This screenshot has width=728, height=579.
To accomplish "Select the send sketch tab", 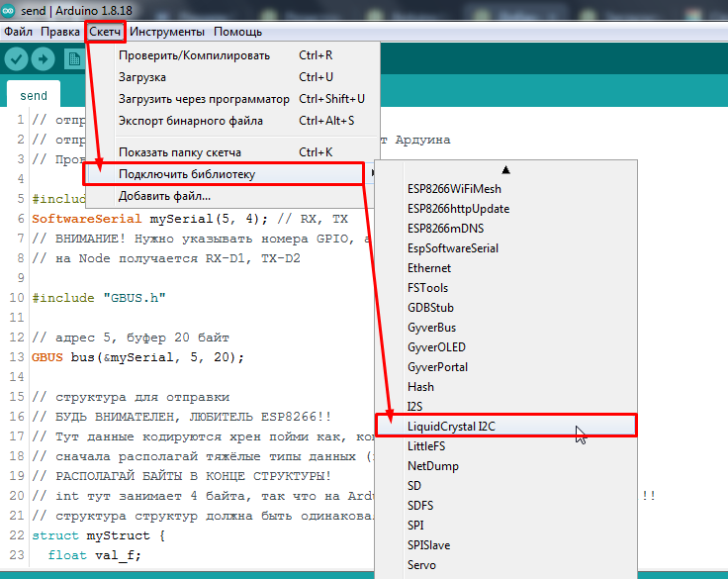I will (34, 96).
